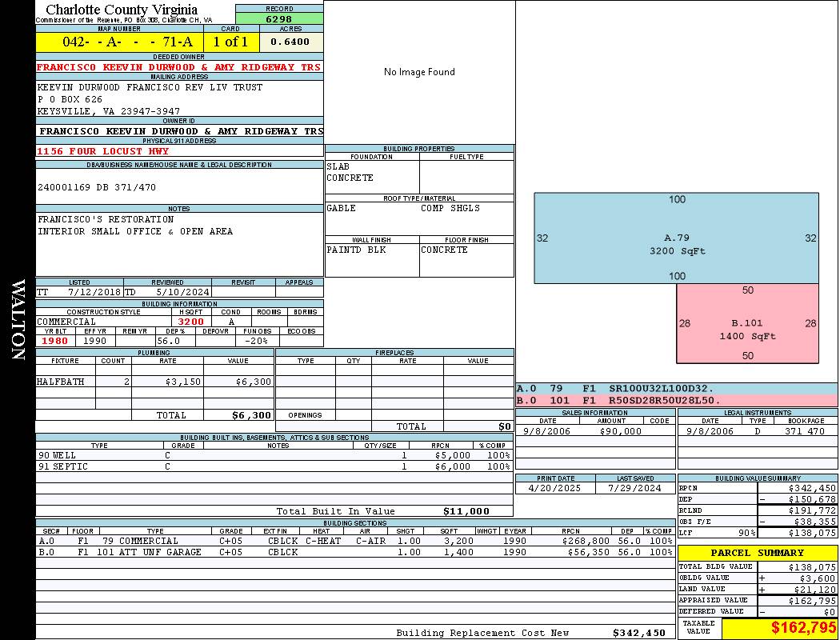Click the green record number 6298 field
Image resolution: width=840 pixels, height=640 pixels.
click(279, 18)
